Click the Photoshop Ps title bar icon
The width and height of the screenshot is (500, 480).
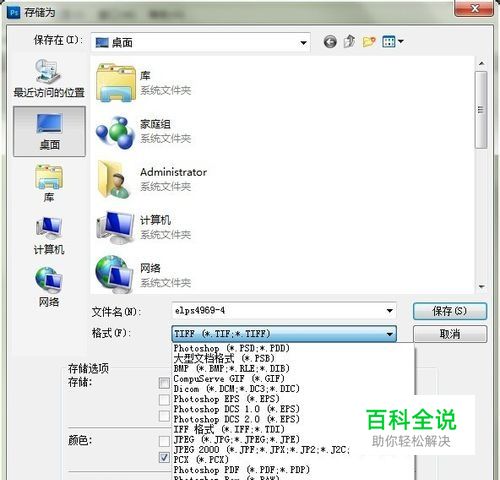coord(13,13)
